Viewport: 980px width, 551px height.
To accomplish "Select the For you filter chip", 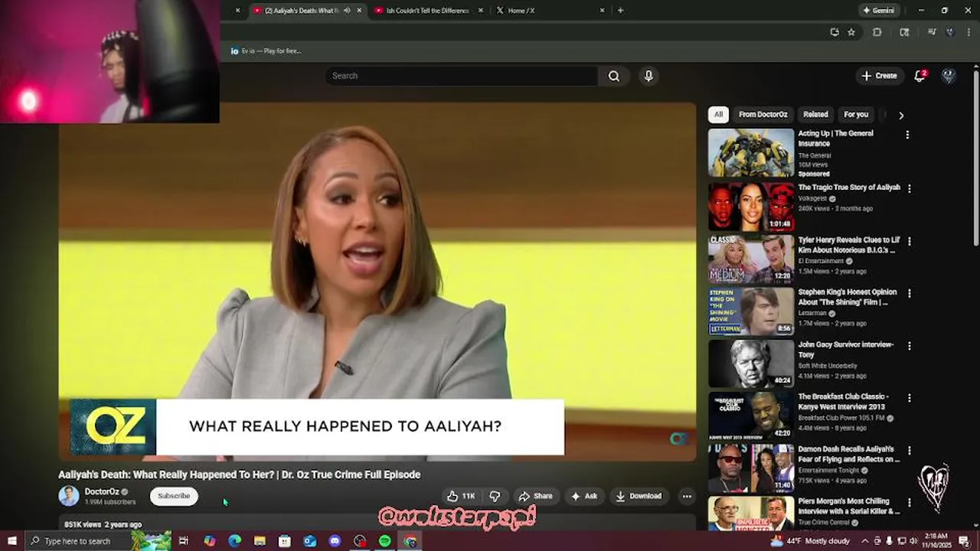I will [x=856, y=114].
